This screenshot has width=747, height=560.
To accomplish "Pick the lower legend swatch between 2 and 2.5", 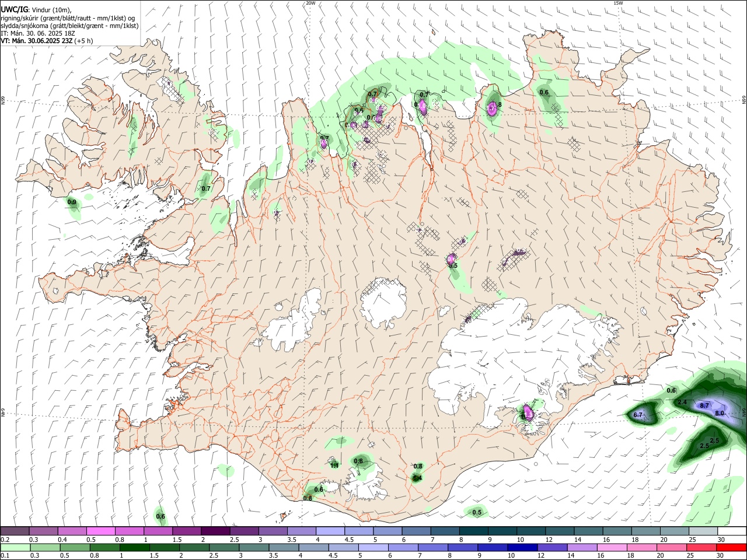I will [x=194, y=547].
